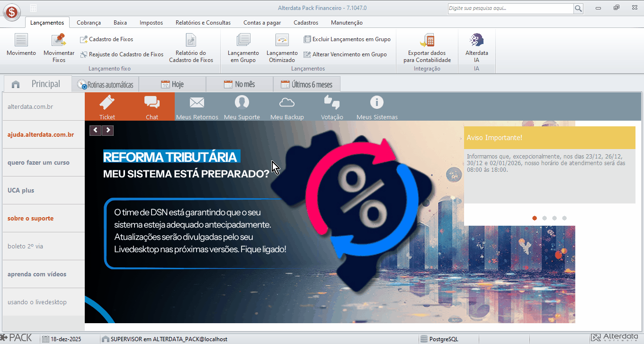644x344 pixels.
Task: Go to previous banner slide
Action: (96, 130)
